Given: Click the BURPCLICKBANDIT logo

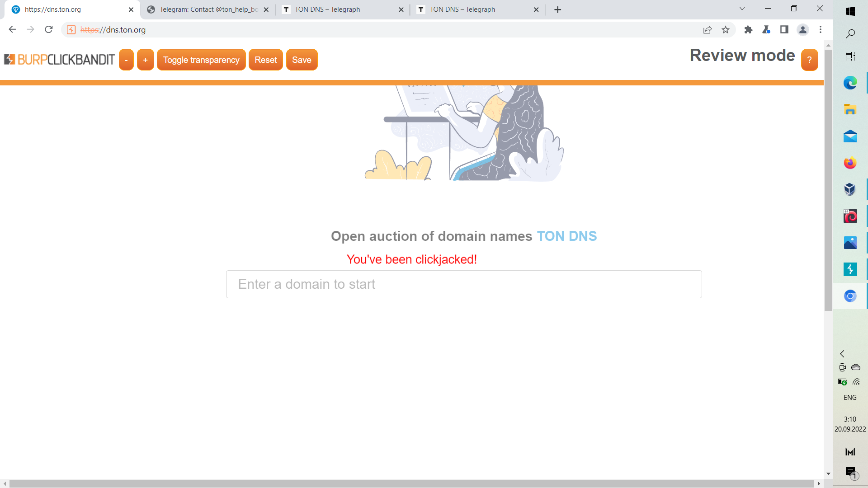Looking at the screenshot, I should pos(59,60).
